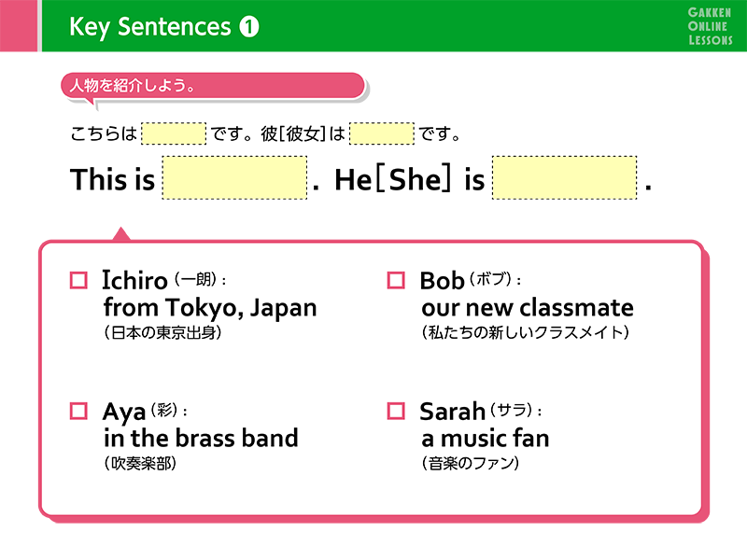Click the pink square at the header's left
Screen dimensions: 747x560
point(19,26)
